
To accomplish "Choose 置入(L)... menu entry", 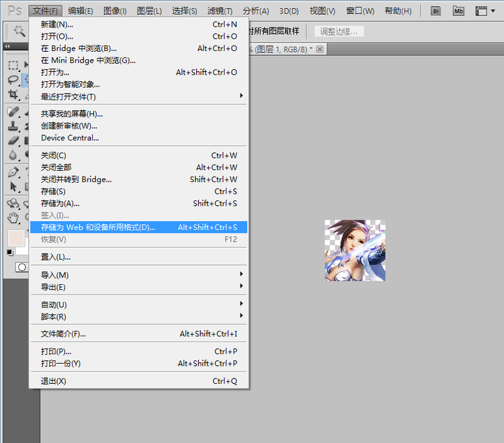I will click(x=138, y=257).
